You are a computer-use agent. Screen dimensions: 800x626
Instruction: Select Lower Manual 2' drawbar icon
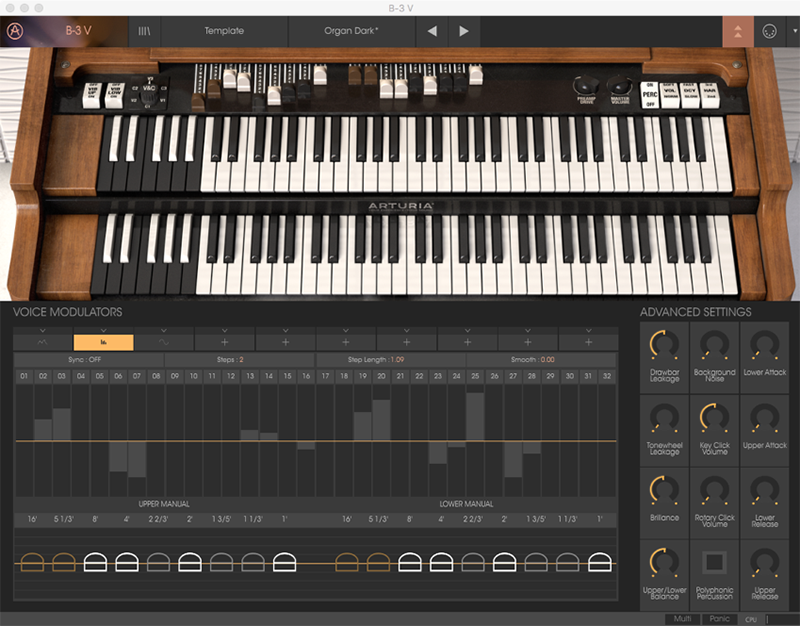pos(505,562)
